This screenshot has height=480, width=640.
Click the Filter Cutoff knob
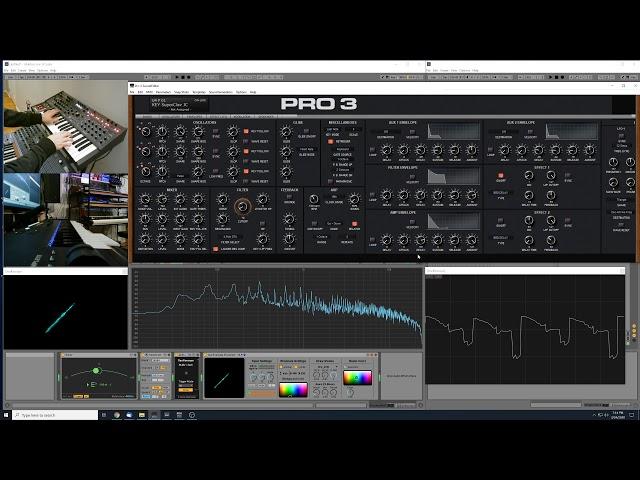[x=242, y=207]
